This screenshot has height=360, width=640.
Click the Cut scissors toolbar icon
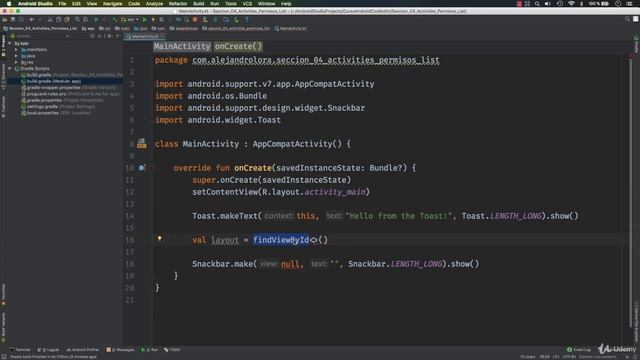click(50, 19)
